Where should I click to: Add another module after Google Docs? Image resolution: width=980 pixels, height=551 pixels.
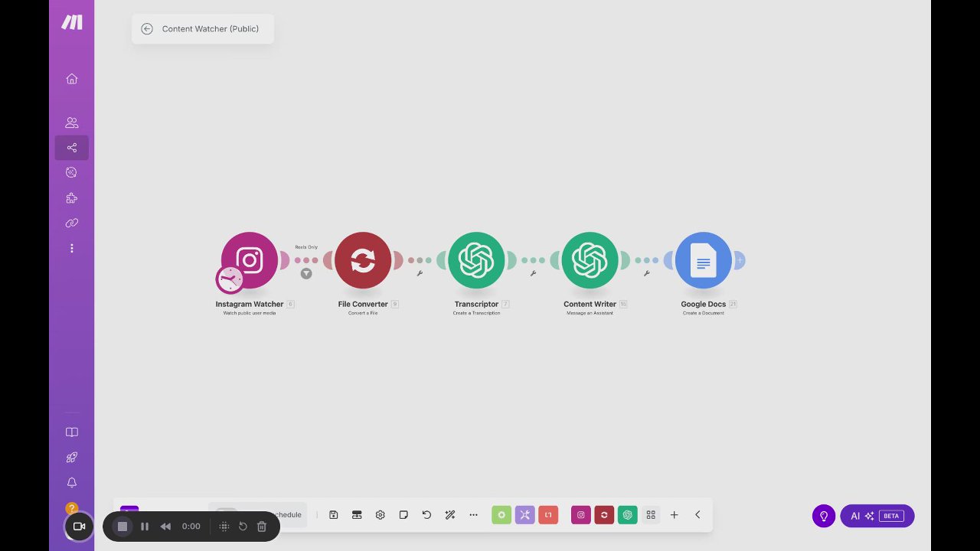(740, 260)
